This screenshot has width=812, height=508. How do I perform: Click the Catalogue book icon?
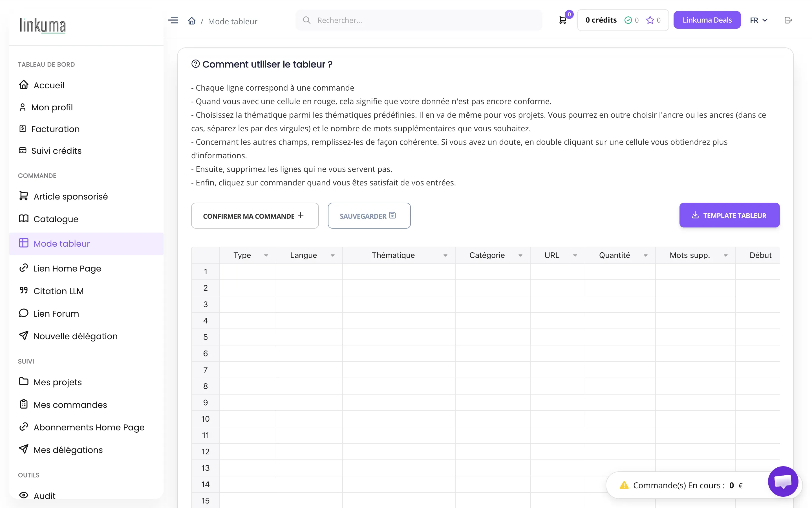[x=23, y=218]
